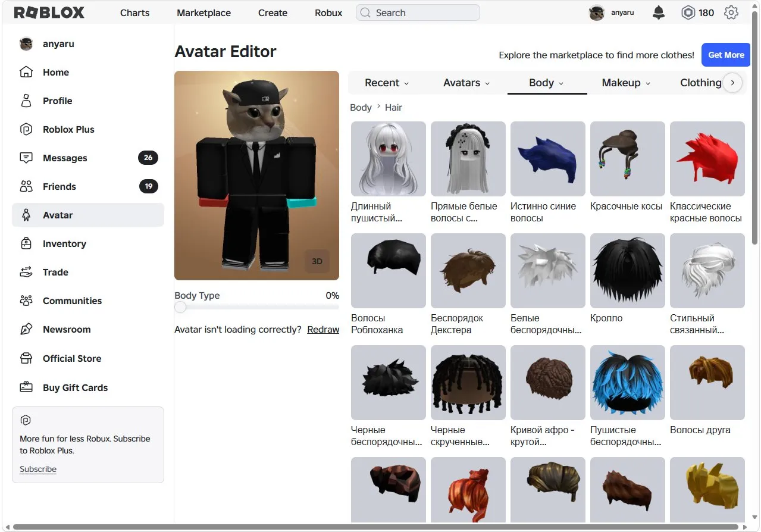The height and width of the screenshot is (532, 761).
Task: Select Длинный пушистый white hair thumbnail
Action: 389,159
